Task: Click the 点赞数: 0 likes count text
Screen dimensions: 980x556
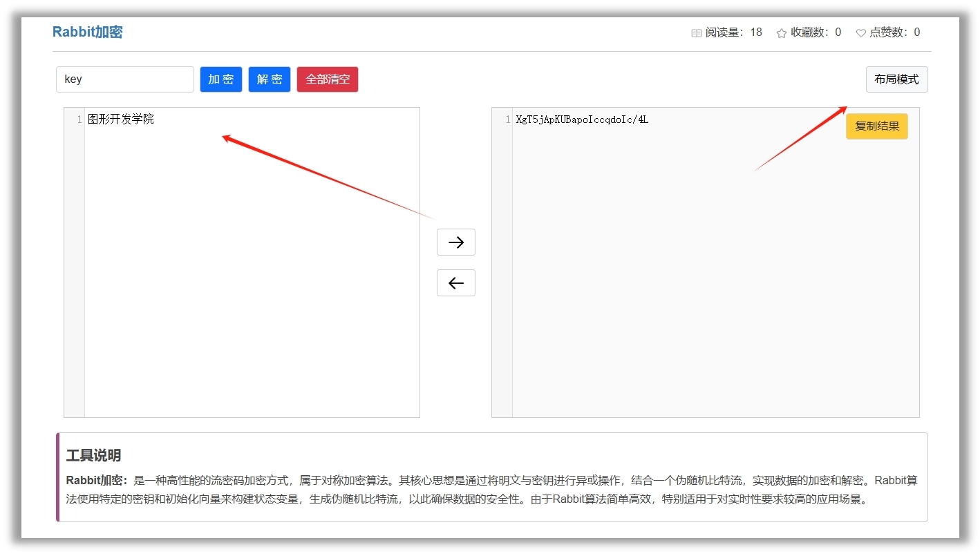Action: pyautogui.click(x=895, y=32)
